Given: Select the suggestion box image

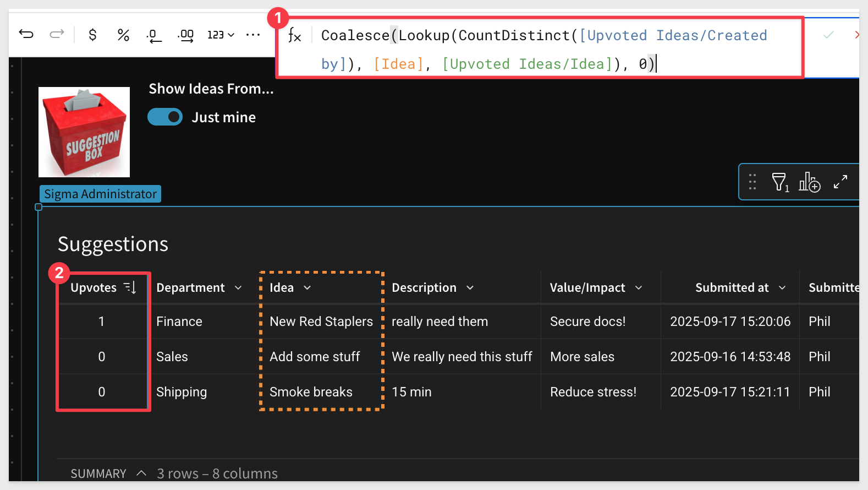Looking at the screenshot, I should pyautogui.click(x=84, y=132).
